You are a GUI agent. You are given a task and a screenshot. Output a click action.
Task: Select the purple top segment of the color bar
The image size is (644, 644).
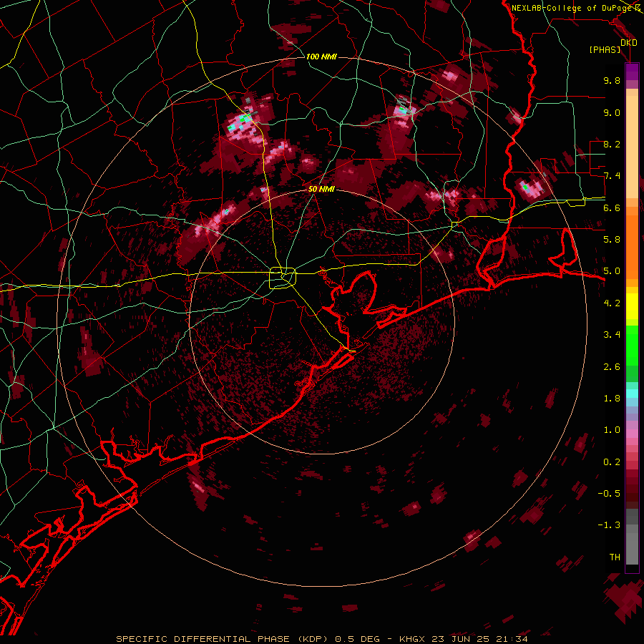click(x=632, y=72)
